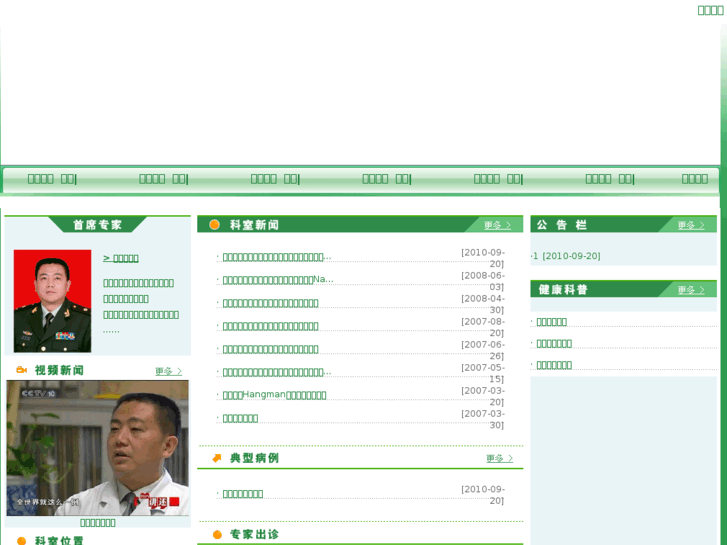Click the orange arrow icon beside 典型病例
The image size is (727, 545).
click(217, 458)
